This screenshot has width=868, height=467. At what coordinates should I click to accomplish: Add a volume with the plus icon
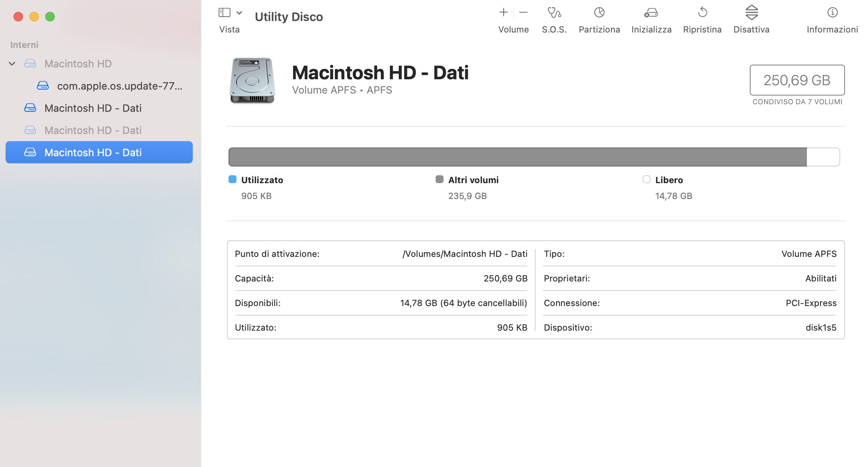(x=503, y=12)
